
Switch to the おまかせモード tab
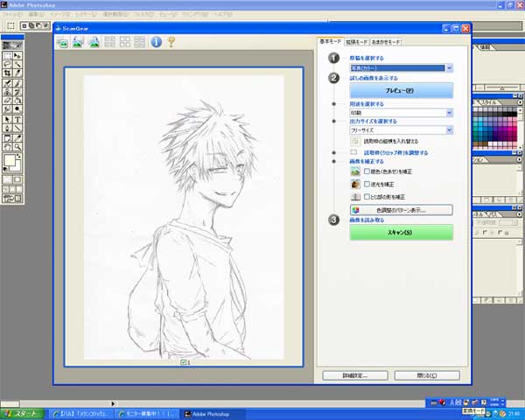click(386, 42)
